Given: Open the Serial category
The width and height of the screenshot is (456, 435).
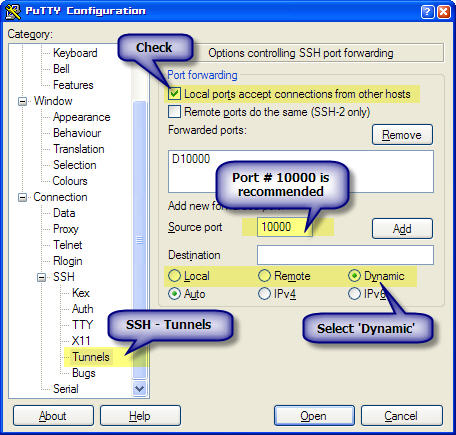Looking at the screenshot, I should [66, 389].
